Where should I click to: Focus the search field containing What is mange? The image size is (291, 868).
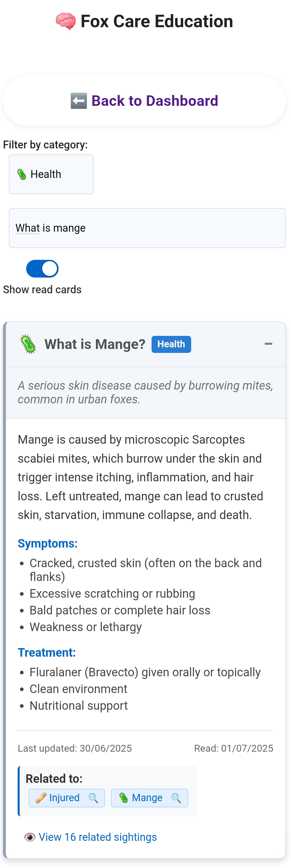(x=147, y=228)
